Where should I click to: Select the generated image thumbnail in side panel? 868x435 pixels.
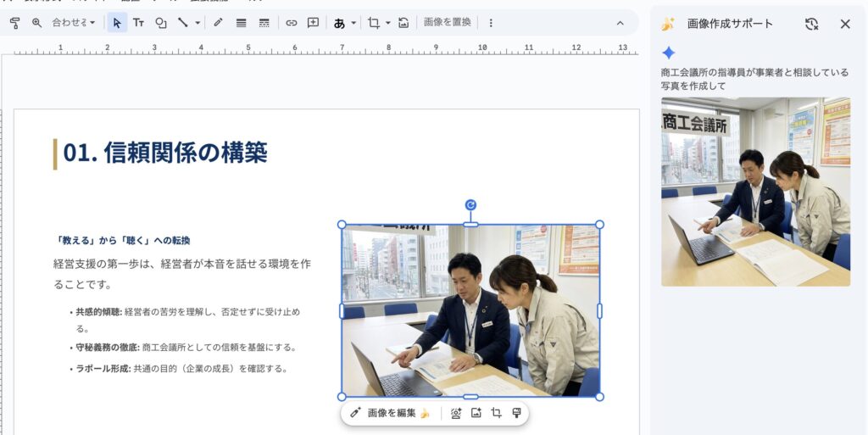pos(755,191)
